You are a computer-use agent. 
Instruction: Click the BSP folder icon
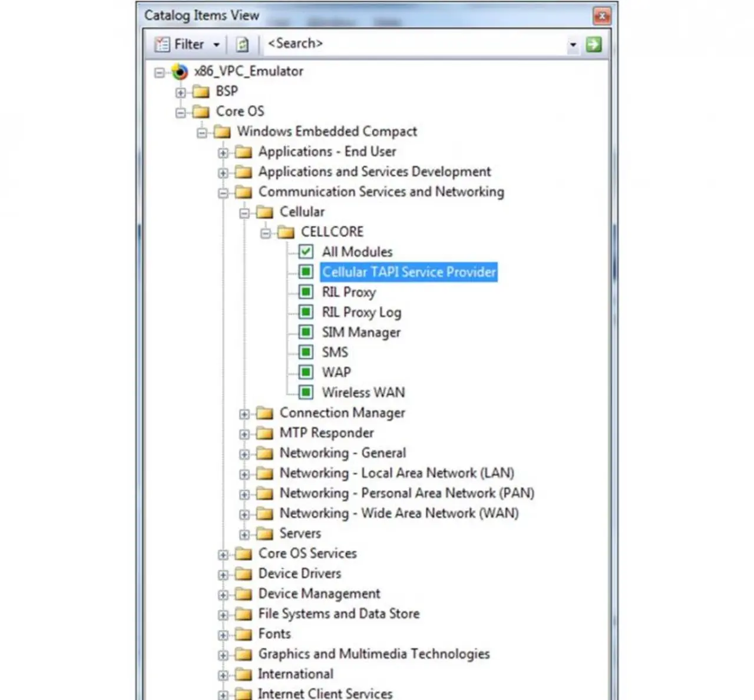[201, 92]
